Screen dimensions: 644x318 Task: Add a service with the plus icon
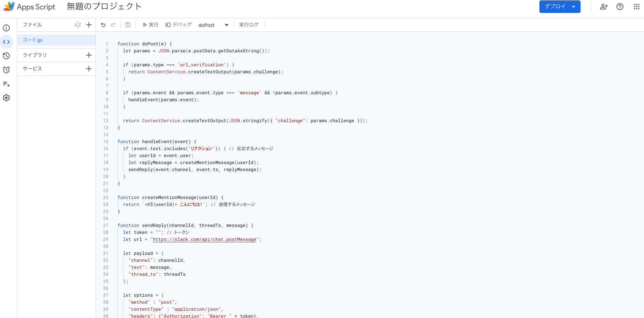coord(89,68)
